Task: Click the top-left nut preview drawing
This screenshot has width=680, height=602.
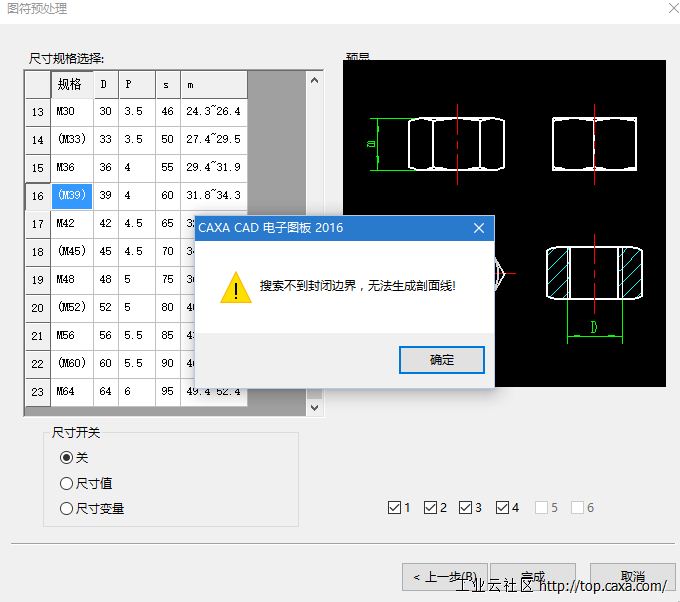Action: pyautogui.click(x=456, y=144)
